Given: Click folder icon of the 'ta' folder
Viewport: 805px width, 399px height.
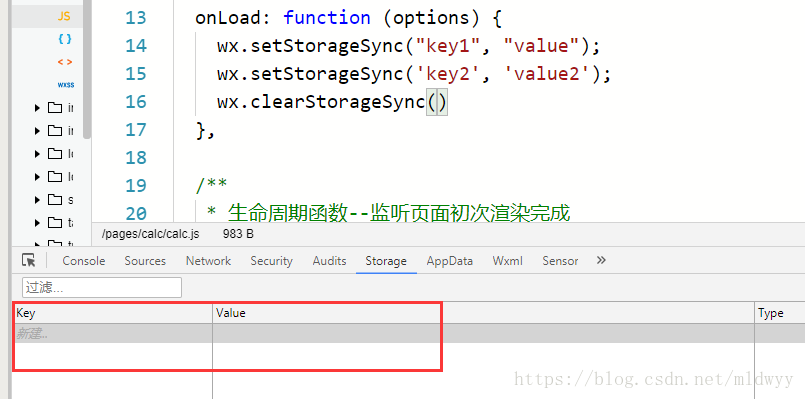Looking at the screenshot, I should point(54,222).
